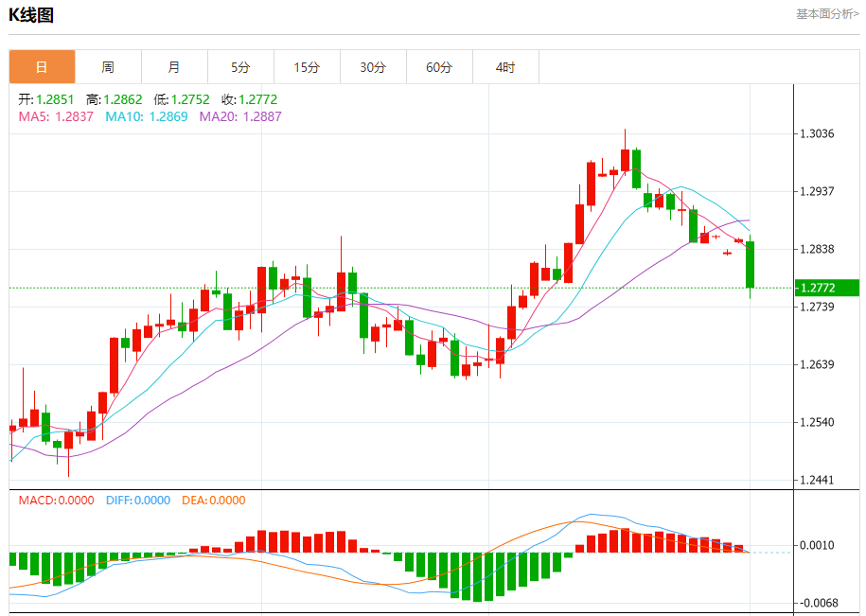Show the 60分 interval chart

click(439, 67)
